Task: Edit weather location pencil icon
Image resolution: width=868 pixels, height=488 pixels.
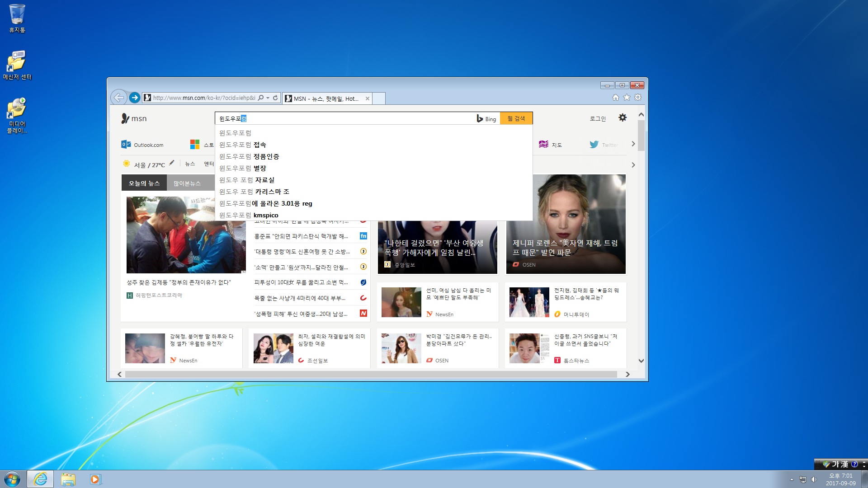Action: click(172, 163)
